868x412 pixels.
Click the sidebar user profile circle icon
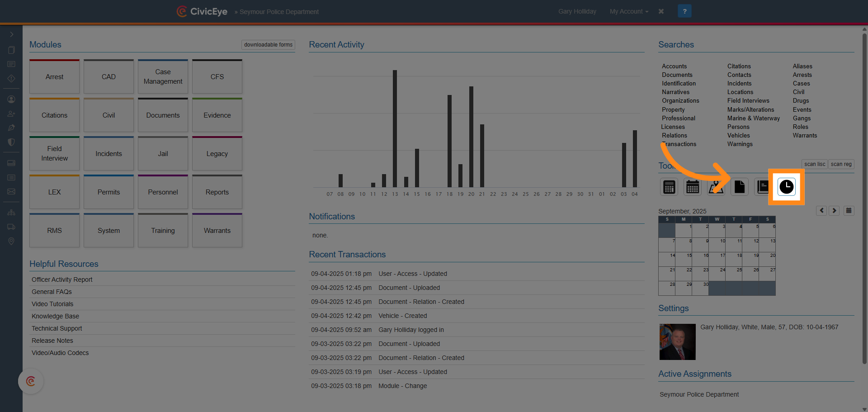click(11, 99)
